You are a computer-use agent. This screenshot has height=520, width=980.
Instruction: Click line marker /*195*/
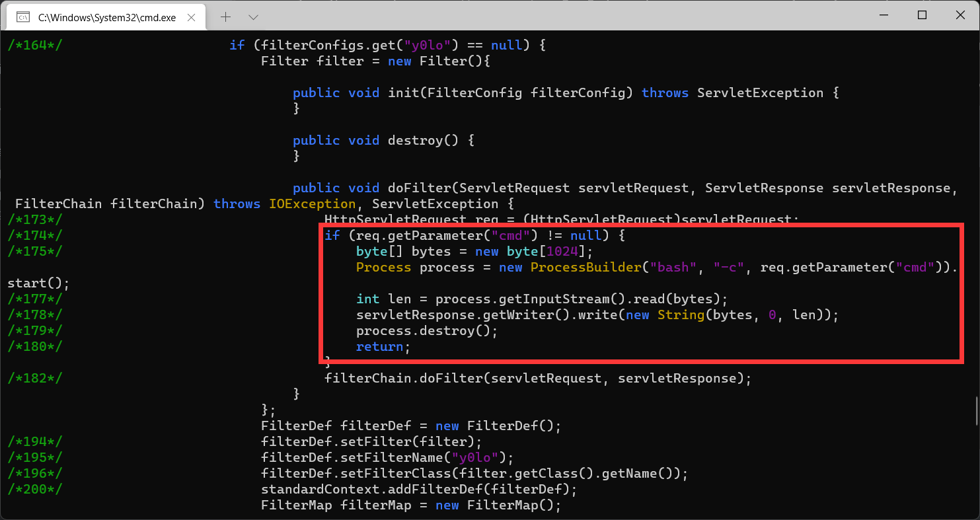35,458
